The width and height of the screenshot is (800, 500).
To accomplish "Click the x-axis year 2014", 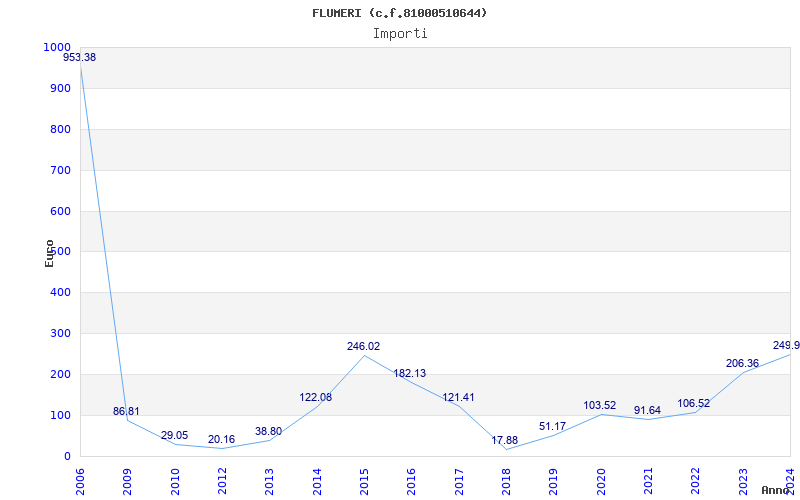I will click(x=317, y=482).
